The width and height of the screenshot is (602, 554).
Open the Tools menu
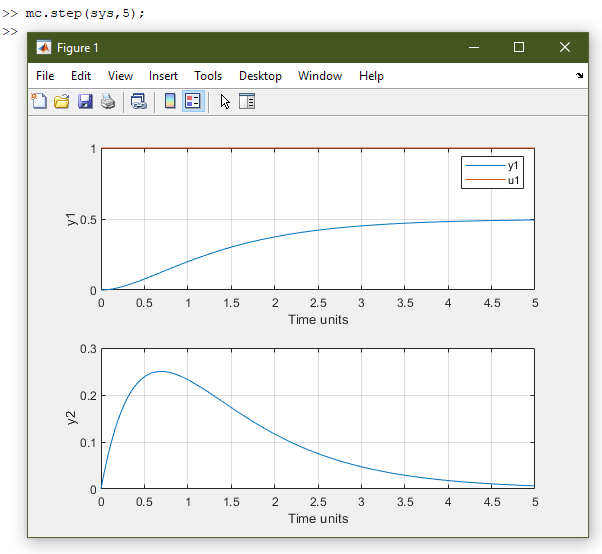coord(208,76)
